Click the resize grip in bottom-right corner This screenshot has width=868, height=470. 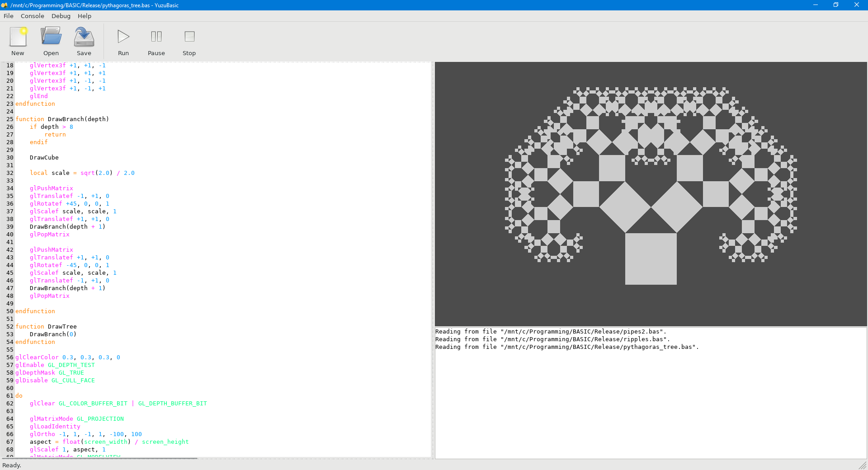pos(863,465)
